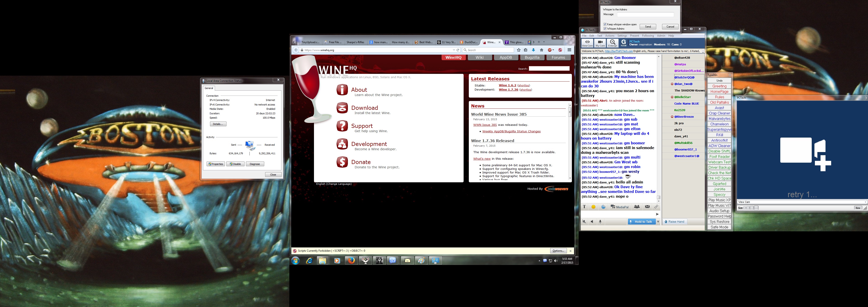868x307 pixels.
Task: Open the Firefox bookmarks list icon
Action: (525, 50)
